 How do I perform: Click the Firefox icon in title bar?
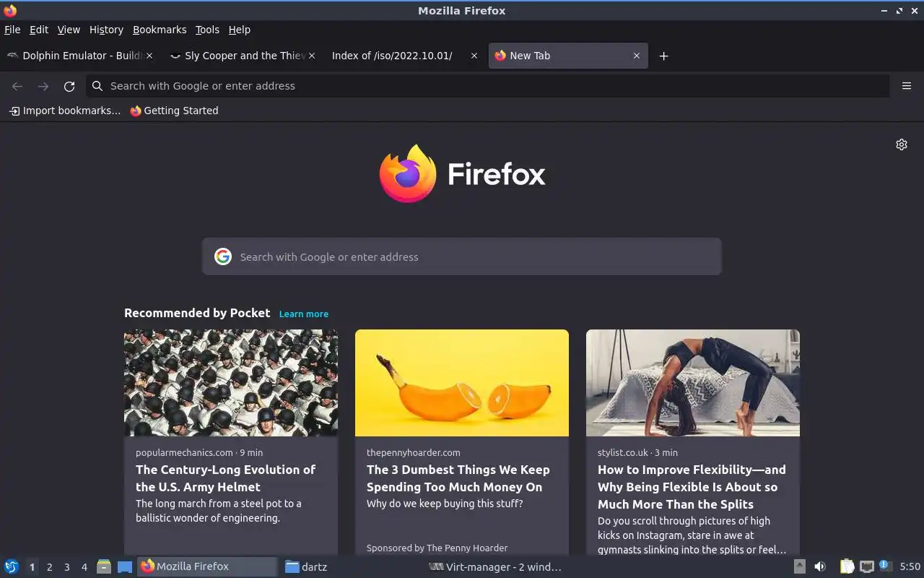[x=10, y=10]
